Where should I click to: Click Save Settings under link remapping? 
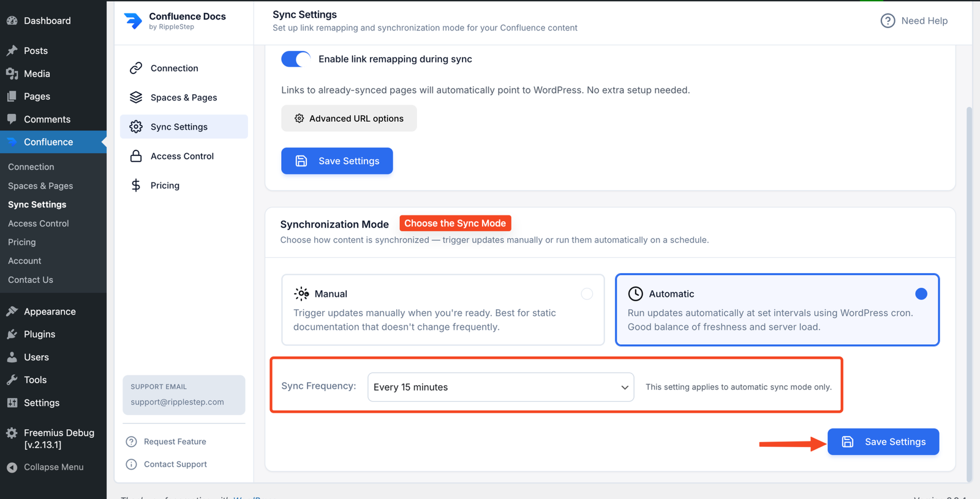337,161
